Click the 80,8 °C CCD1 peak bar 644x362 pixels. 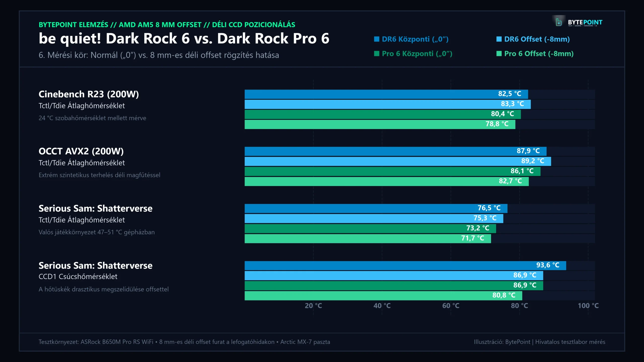point(383,296)
